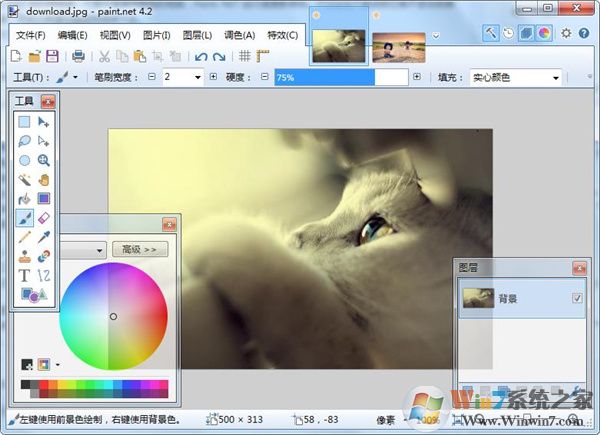Open the 特效(C) menu
Viewport: 600px width, 435px height.
tap(282, 36)
